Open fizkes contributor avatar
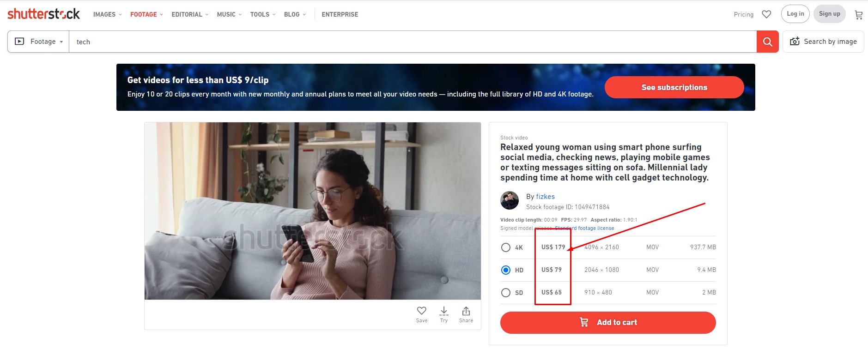The width and height of the screenshot is (868, 361). pyautogui.click(x=510, y=200)
